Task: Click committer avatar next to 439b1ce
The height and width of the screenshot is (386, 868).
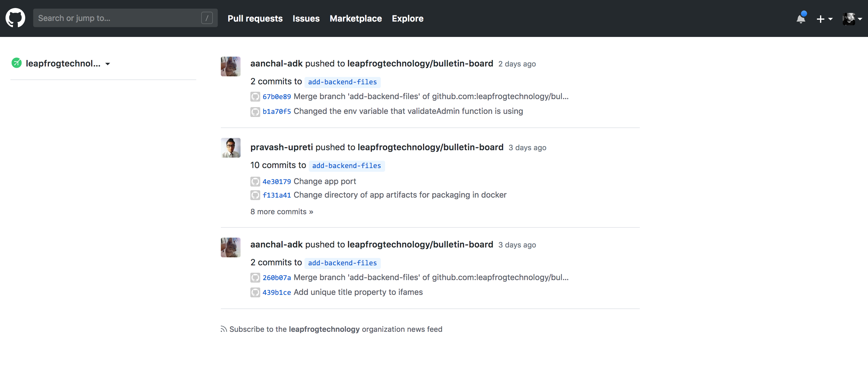Action: click(x=255, y=292)
